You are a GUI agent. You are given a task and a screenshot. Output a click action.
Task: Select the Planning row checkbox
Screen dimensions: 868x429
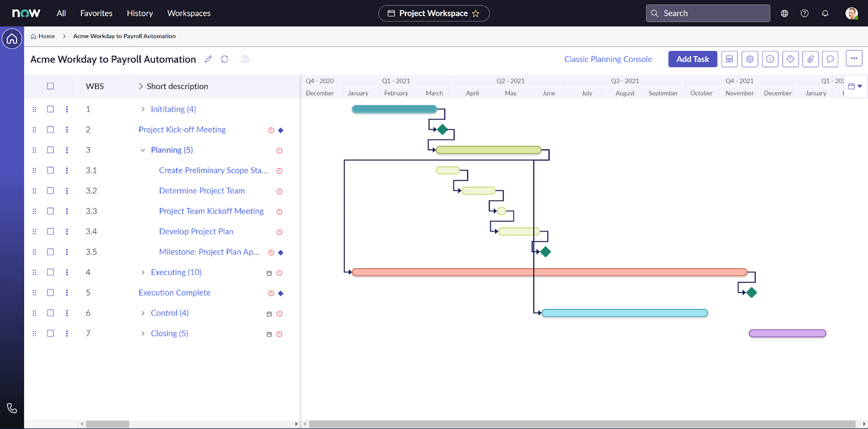[50, 150]
